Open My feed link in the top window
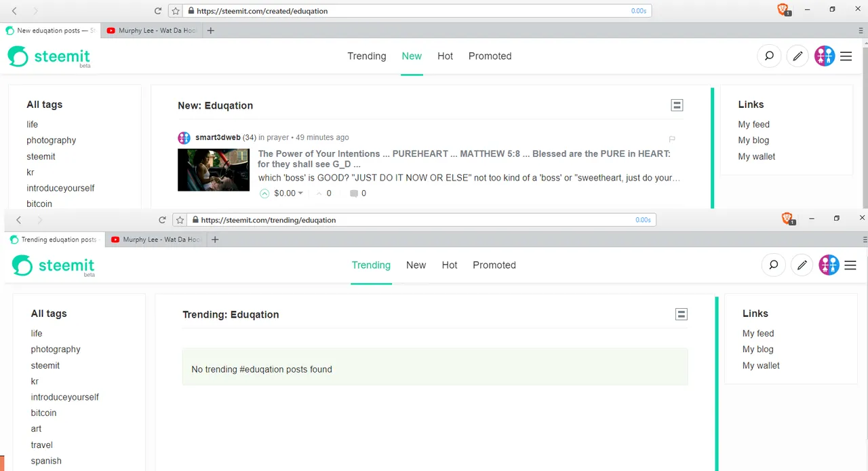The image size is (868, 471). click(753, 124)
